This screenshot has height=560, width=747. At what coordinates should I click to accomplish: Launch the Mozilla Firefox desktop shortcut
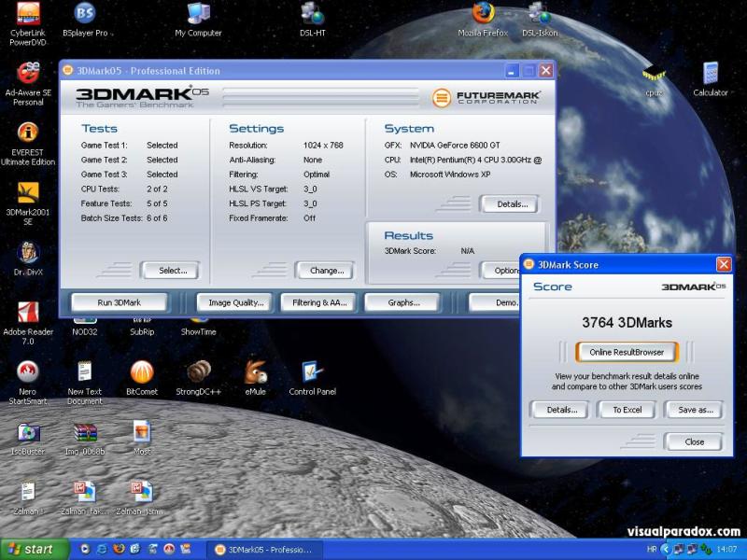483,14
